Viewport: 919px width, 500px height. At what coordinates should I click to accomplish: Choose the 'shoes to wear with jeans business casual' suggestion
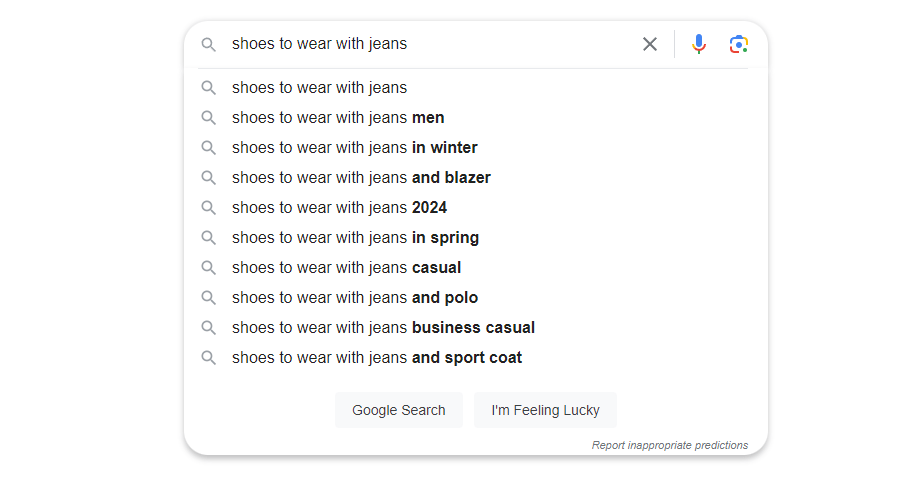(476, 327)
